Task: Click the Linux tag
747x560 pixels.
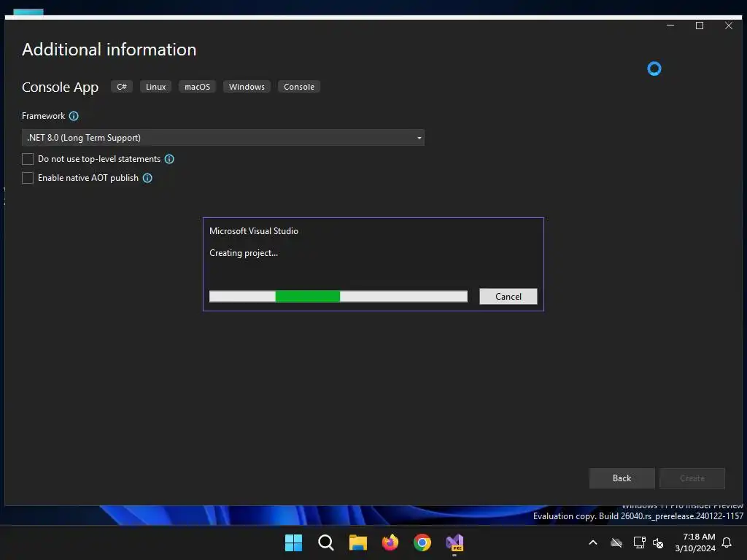Action: pos(156,87)
